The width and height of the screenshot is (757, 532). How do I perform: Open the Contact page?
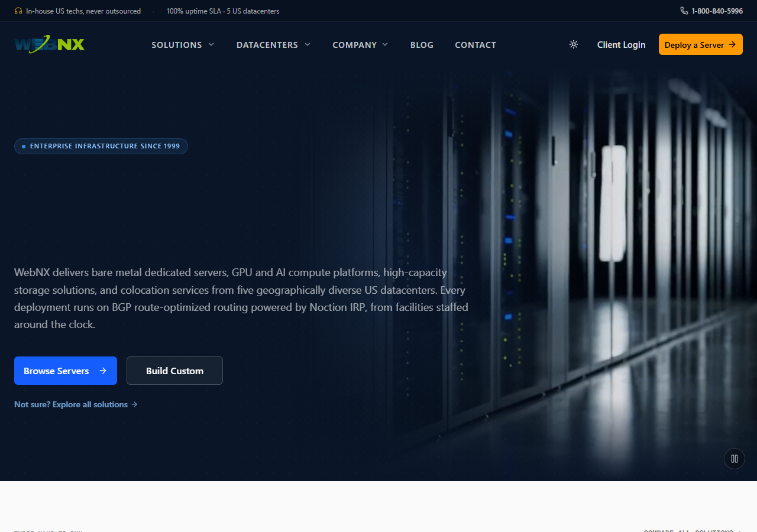click(475, 45)
